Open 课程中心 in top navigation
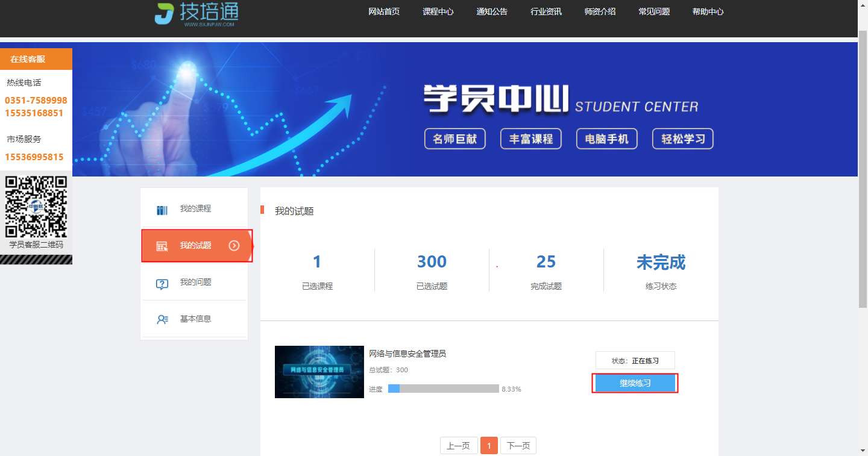The image size is (868, 456). [x=438, y=11]
